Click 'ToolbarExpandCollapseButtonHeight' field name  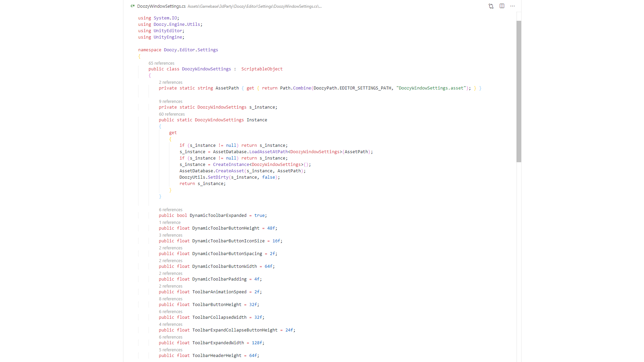(235, 330)
